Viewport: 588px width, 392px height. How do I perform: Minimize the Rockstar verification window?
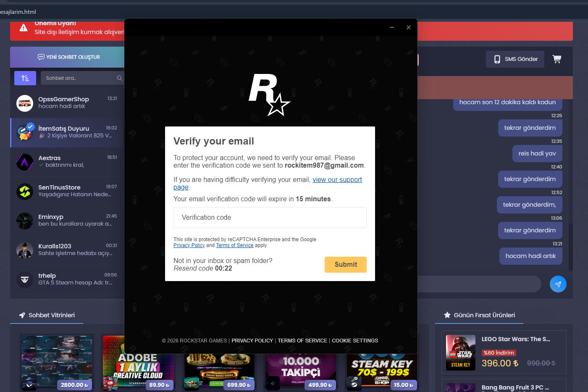pos(392,27)
